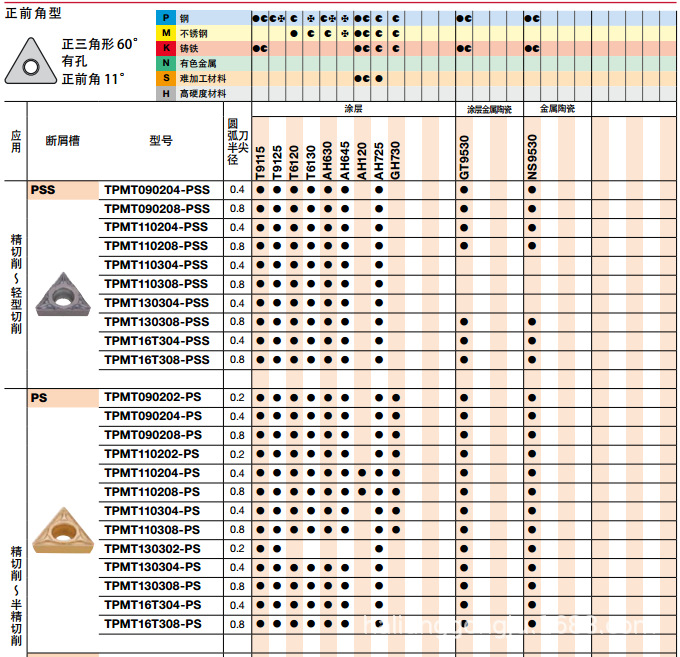
Task: Click the red K cast iron badge
Action: [x=166, y=48]
